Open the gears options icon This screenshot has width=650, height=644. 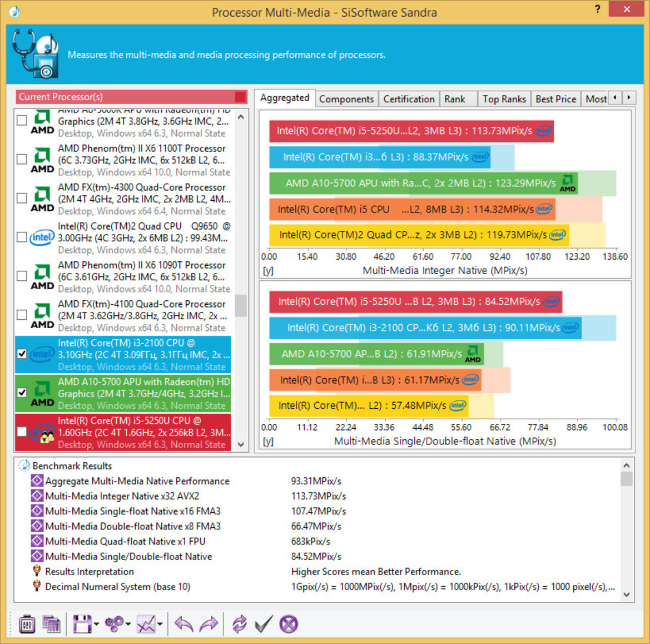[x=114, y=624]
